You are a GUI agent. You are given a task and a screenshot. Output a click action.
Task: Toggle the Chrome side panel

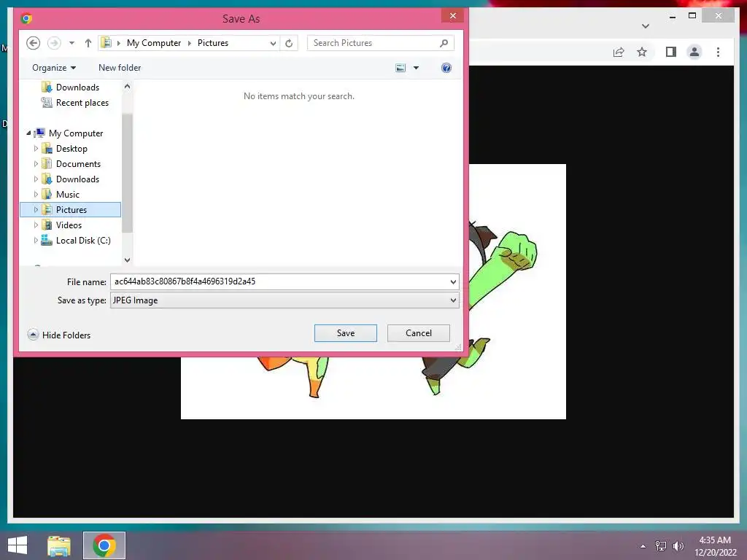pos(671,52)
